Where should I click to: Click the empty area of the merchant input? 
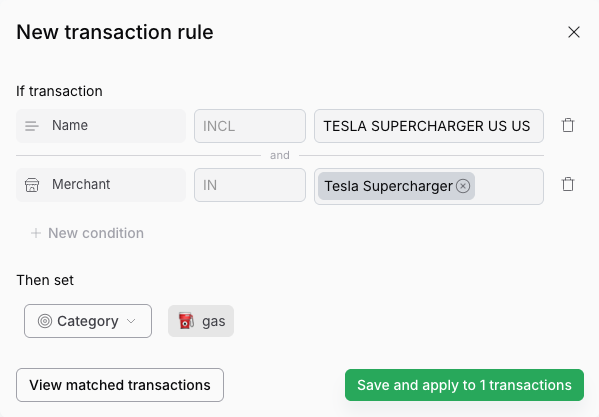coord(509,186)
